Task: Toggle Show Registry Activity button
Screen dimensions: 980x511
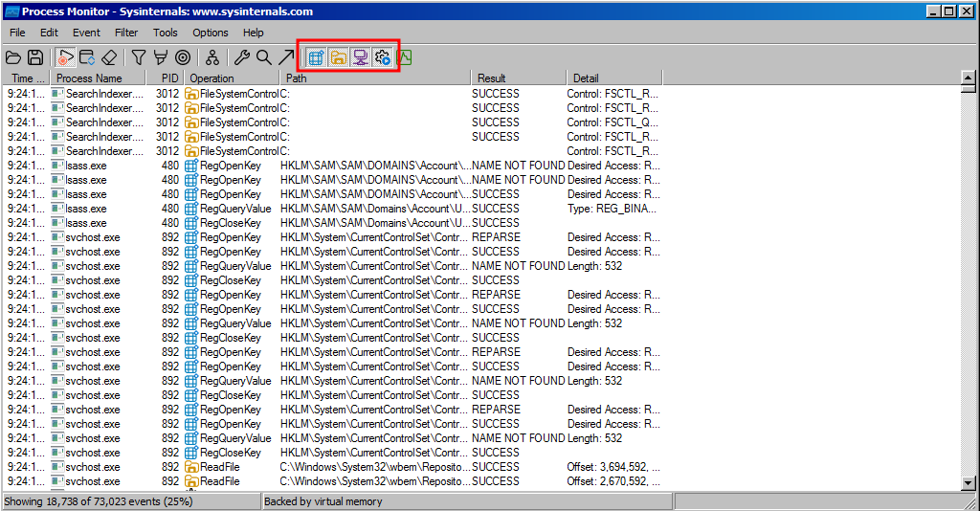Action: tap(316, 57)
